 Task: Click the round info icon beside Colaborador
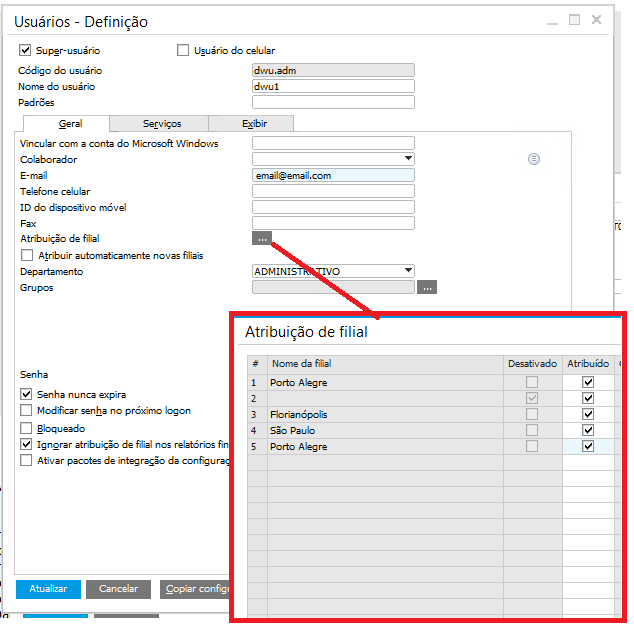(x=534, y=159)
